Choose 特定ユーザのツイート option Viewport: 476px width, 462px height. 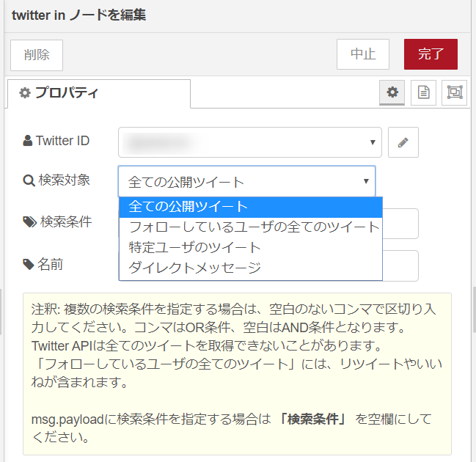tap(251, 248)
